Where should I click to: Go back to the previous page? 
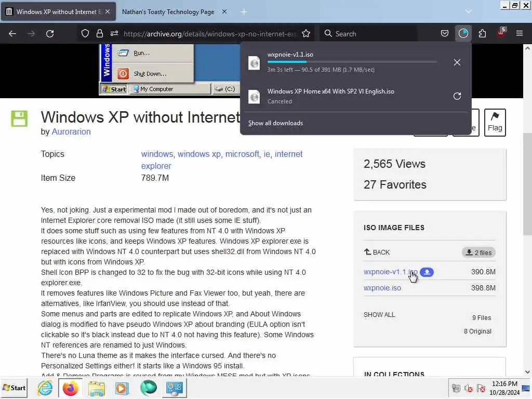[12, 34]
